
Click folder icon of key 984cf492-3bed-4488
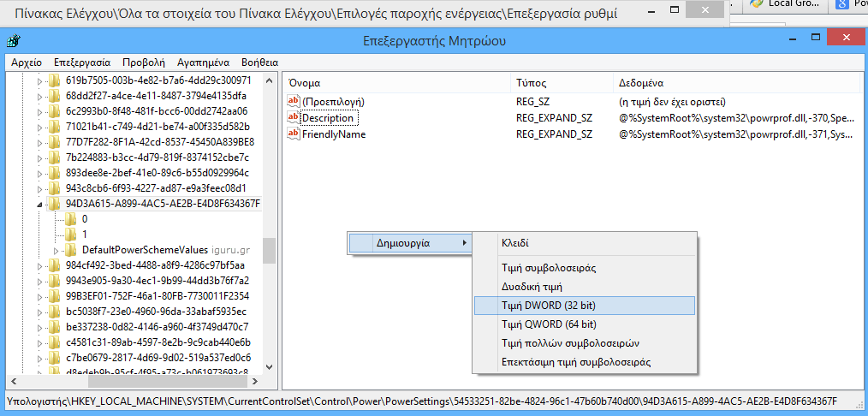(x=54, y=266)
